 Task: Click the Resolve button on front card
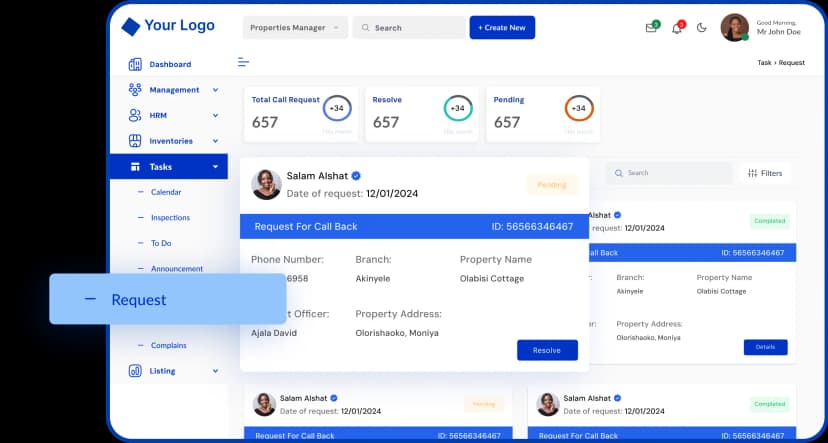[547, 350]
